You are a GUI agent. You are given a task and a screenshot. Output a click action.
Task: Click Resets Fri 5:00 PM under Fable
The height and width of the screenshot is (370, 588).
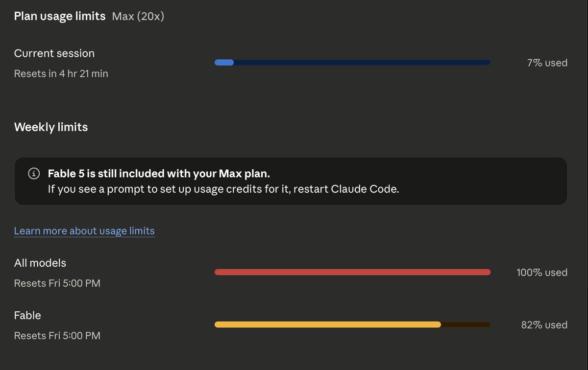[57, 336]
